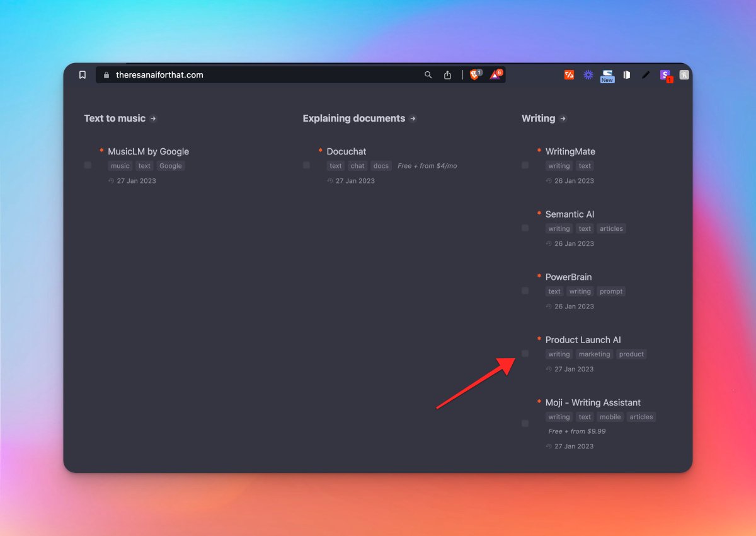Viewport: 756px width, 536px height.
Task: Click the orange asterisk beside Semantic AI
Action: 539,214
